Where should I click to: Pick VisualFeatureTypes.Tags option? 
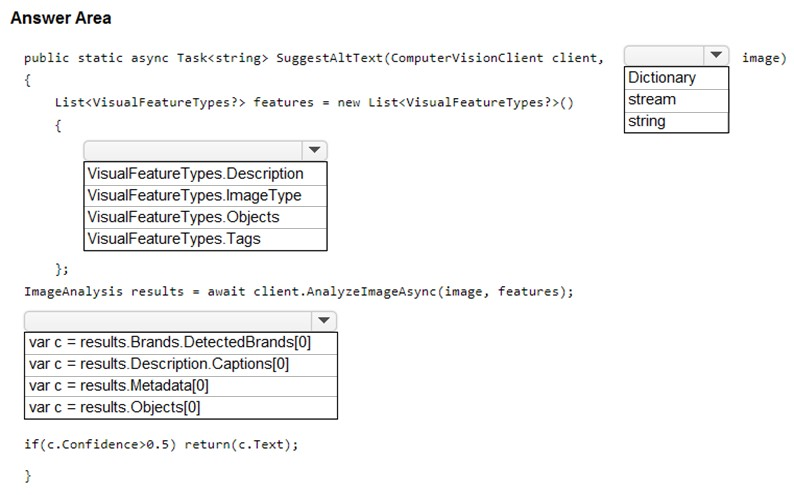205,239
